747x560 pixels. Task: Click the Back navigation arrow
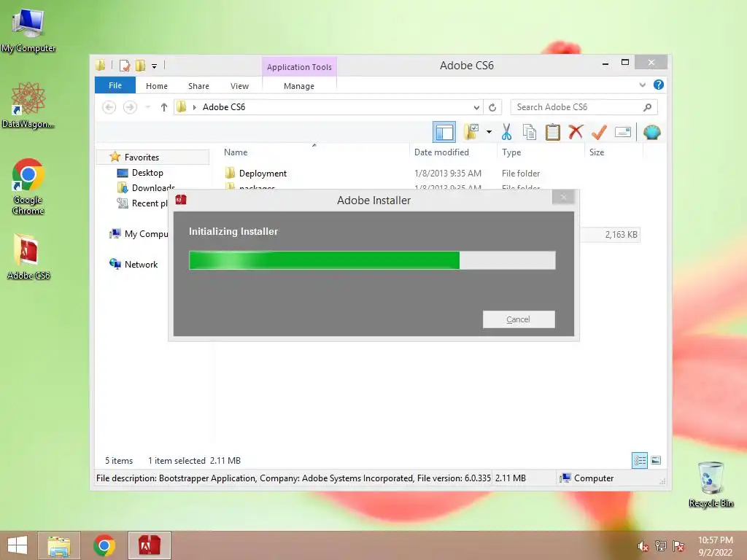coord(109,107)
